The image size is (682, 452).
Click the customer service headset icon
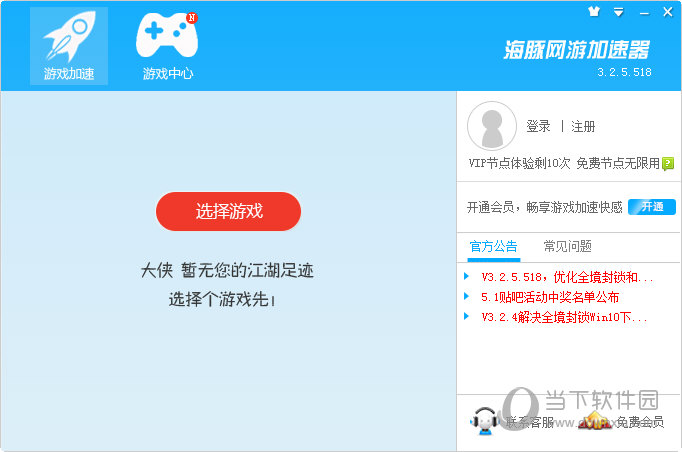pos(485,421)
